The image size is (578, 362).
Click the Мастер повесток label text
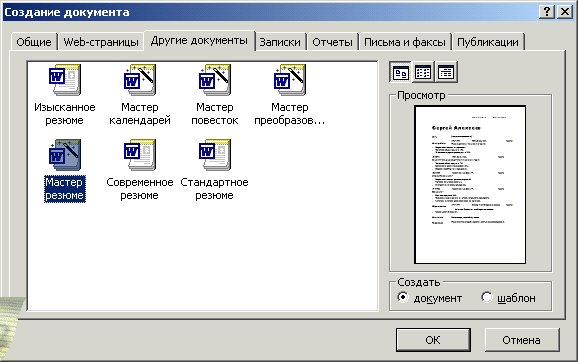215,114
